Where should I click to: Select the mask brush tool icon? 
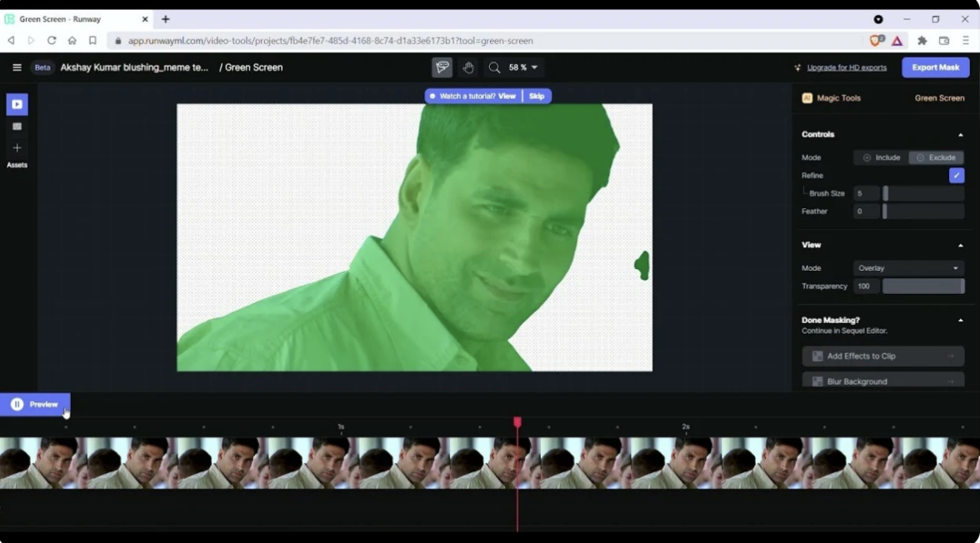click(x=442, y=67)
